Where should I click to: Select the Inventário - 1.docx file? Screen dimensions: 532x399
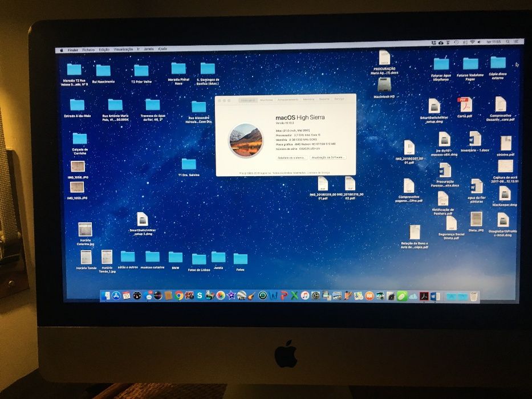point(475,141)
